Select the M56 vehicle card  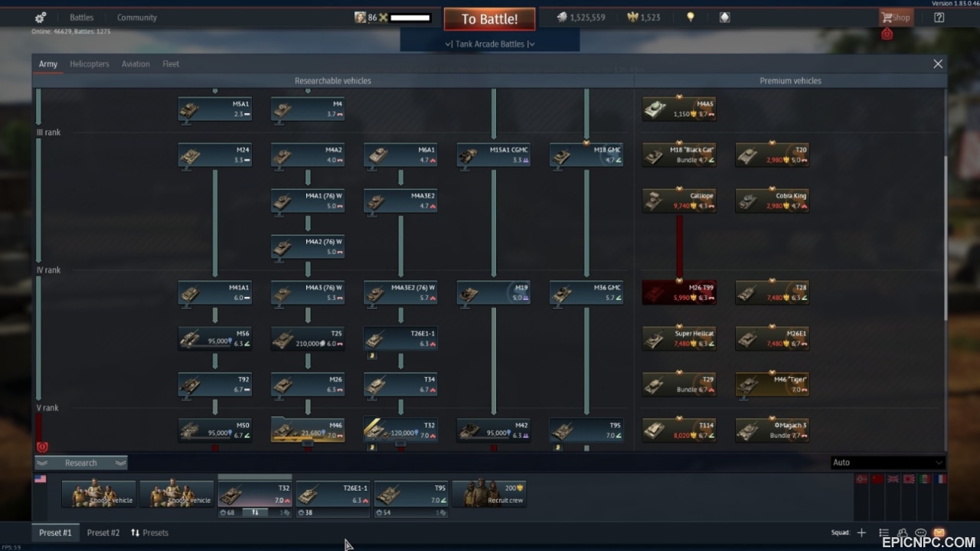coord(215,338)
